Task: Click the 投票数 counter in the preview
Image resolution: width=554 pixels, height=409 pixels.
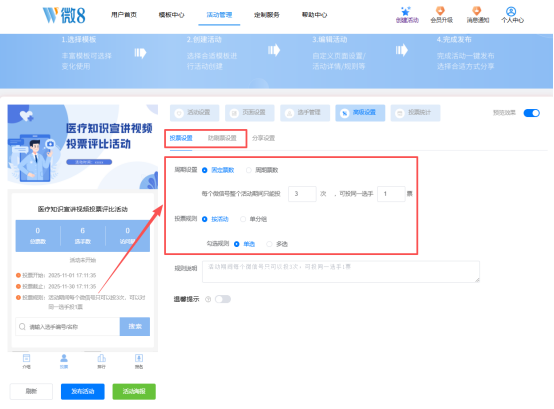Action: tap(38, 236)
